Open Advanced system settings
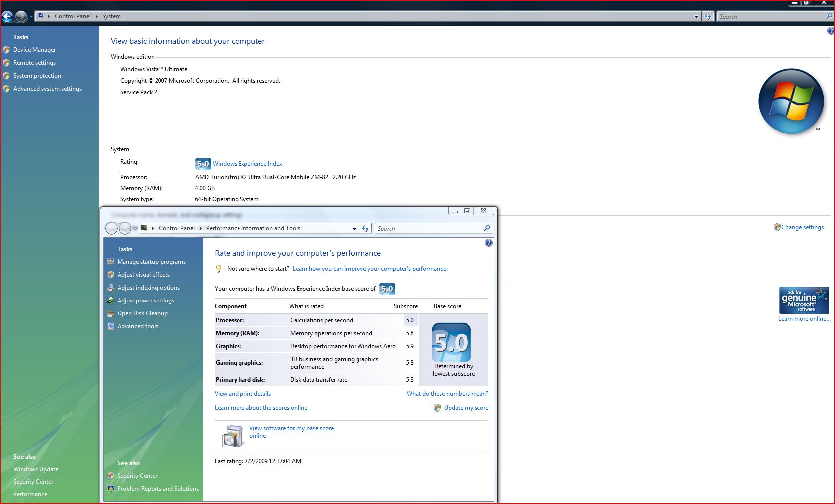835x504 pixels. (47, 89)
